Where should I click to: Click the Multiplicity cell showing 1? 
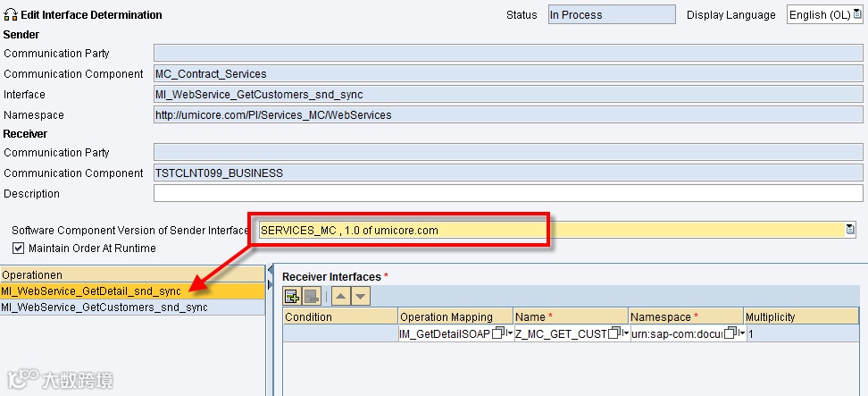[803, 333]
